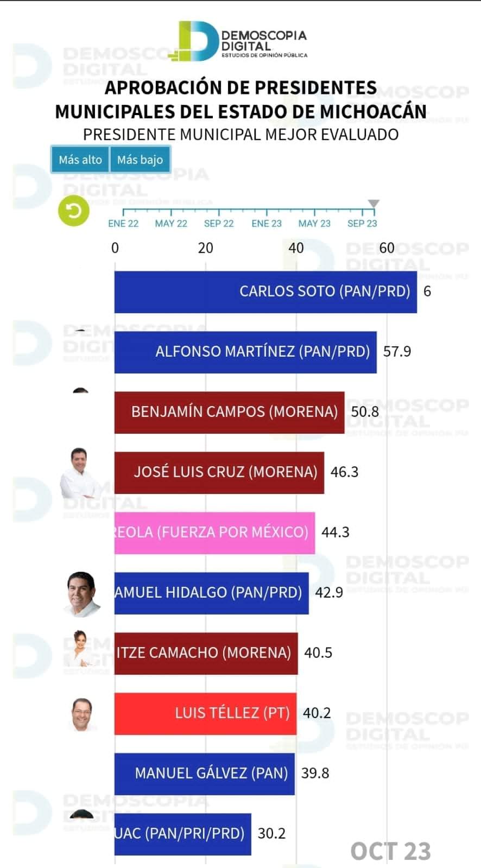Click José Luis Cruz portrait photo

(80, 473)
